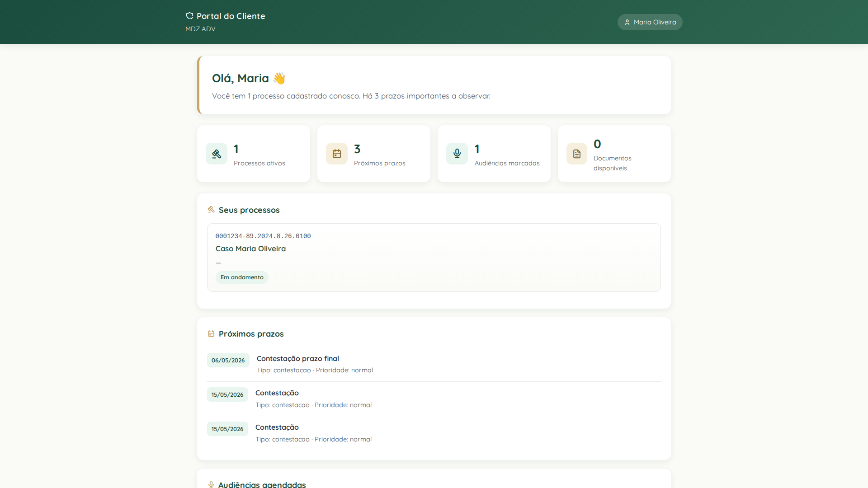Click the number 0 in Documentos card
Viewport: 868px width, 488px height.
(597, 144)
